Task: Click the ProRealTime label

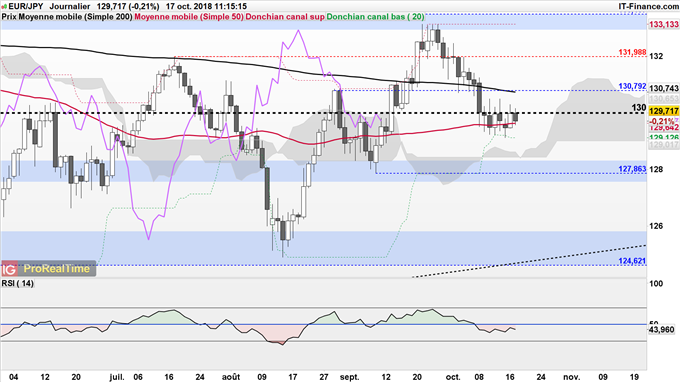Action: pyautogui.click(x=57, y=269)
